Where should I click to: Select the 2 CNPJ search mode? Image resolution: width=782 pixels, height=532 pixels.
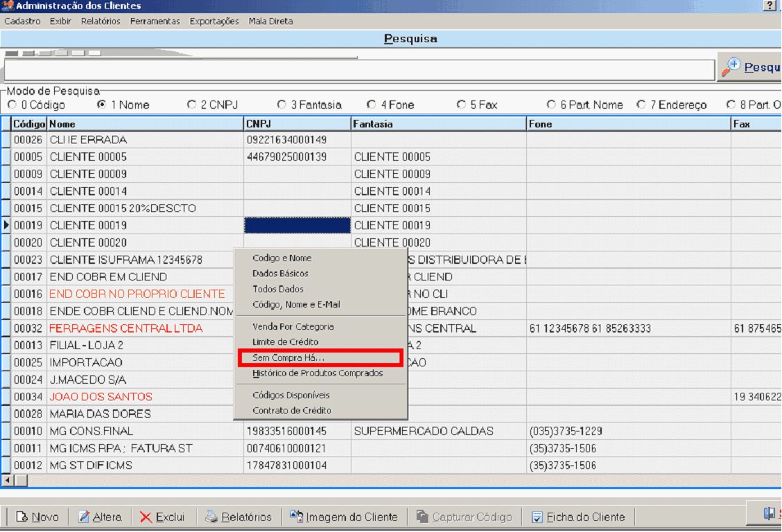(192, 105)
